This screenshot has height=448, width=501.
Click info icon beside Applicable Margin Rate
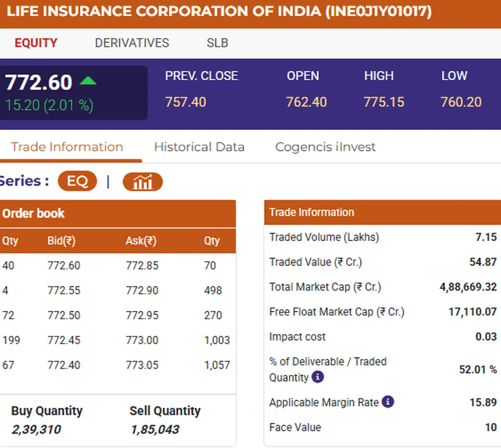[x=388, y=402]
